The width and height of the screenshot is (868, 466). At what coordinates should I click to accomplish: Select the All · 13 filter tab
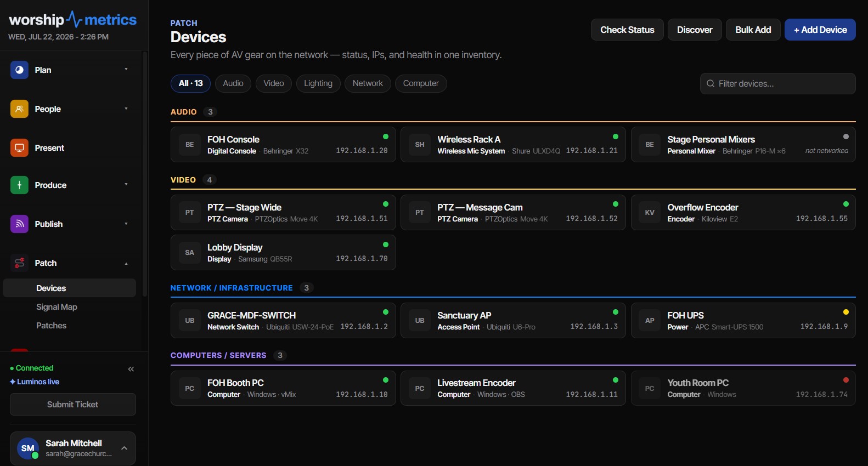click(x=190, y=83)
